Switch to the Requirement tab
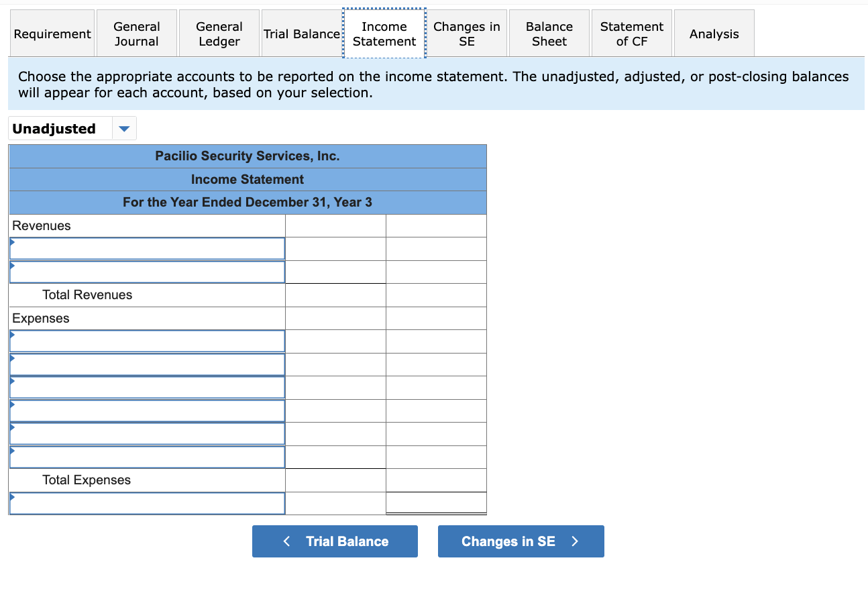Image resolution: width=868 pixels, height=593 pixels. pyautogui.click(x=52, y=32)
